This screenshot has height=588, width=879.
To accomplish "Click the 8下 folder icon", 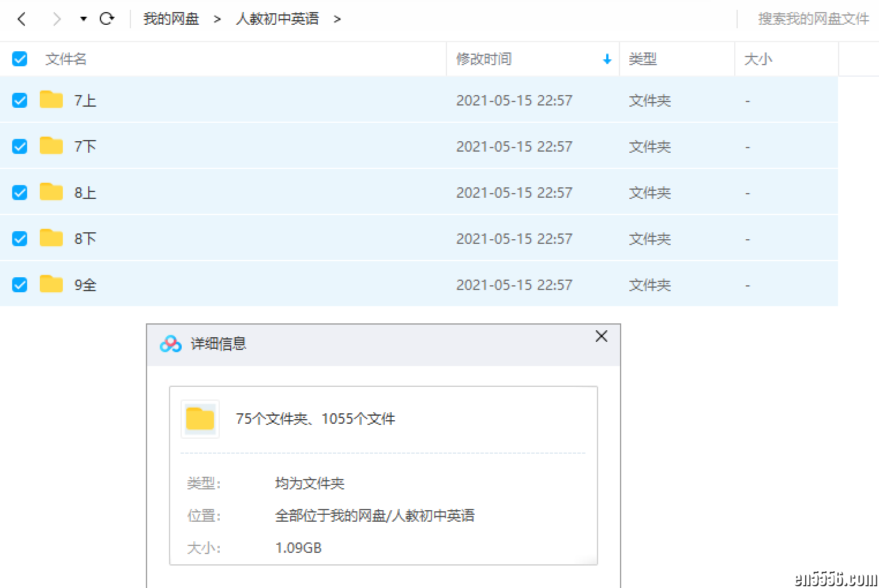I will [x=51, y=238].
